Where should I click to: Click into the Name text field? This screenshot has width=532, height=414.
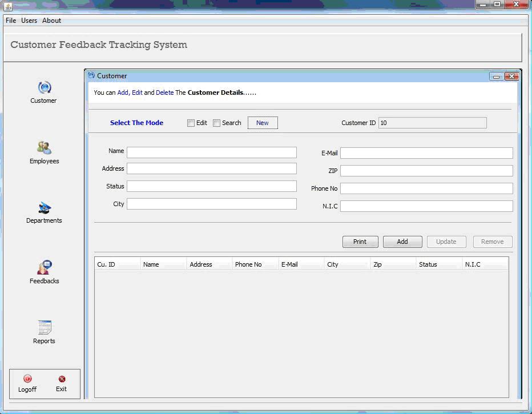point(212,152)
